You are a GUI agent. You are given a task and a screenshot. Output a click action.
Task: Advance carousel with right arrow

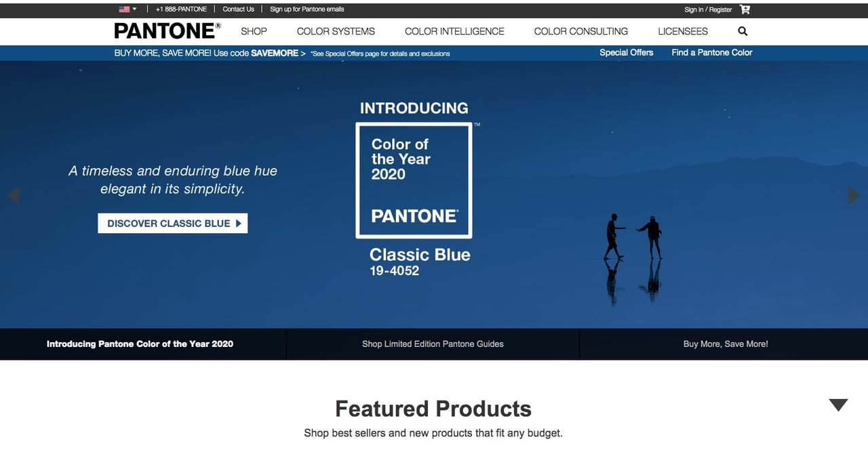coord(854,196)
